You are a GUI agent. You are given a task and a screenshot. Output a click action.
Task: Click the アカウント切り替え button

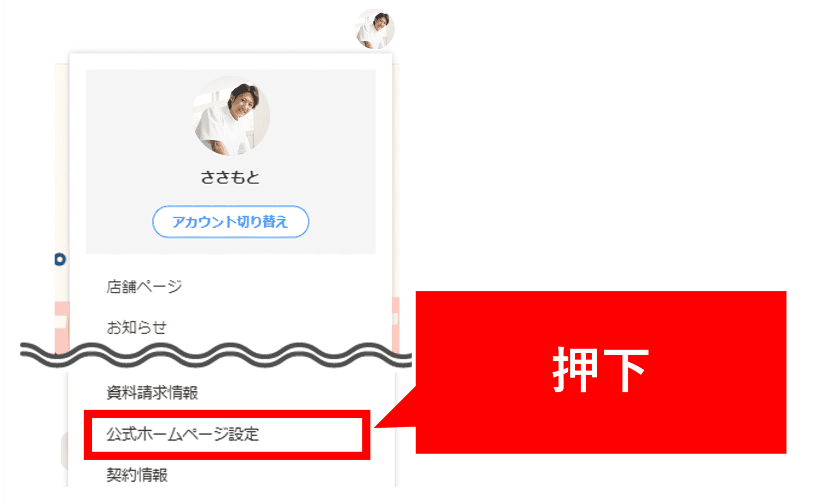click(231, 222)
